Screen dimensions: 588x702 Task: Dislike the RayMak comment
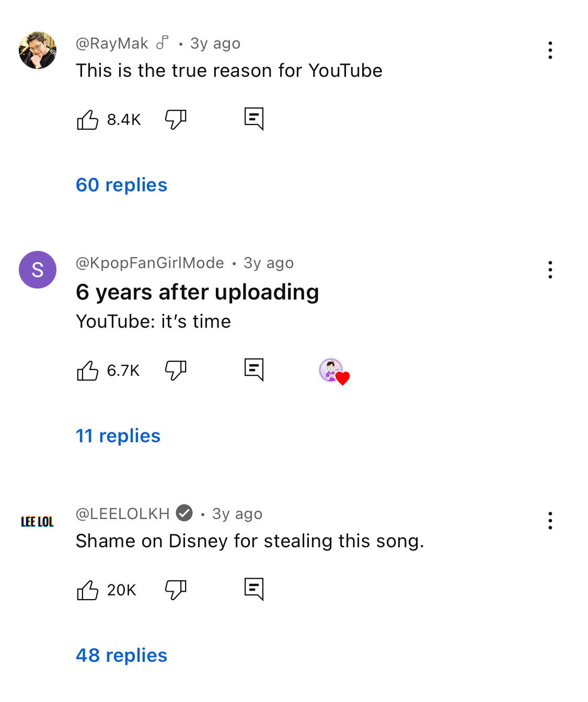point(176,120)
